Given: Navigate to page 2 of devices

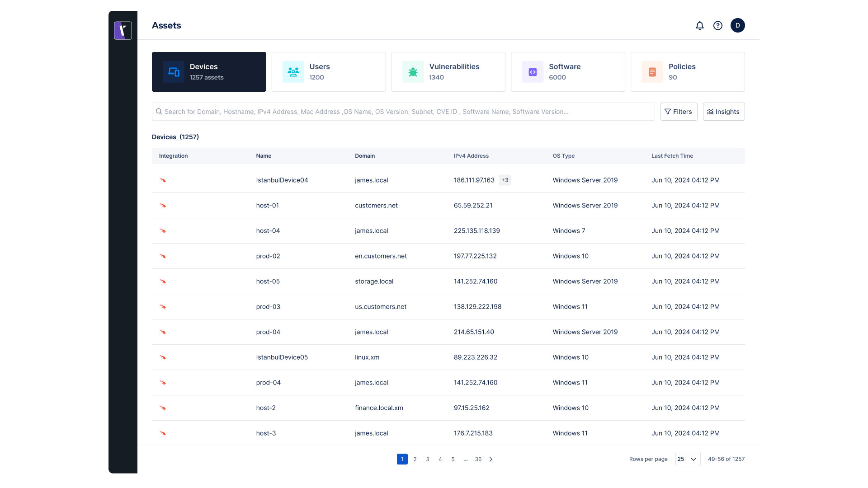Looking at the screenshot, I should point(415,459).
